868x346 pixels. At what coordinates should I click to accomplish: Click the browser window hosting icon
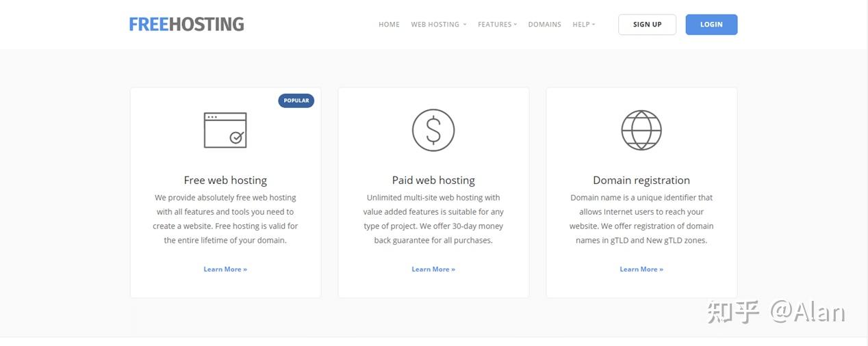click(x=225, y=130)
